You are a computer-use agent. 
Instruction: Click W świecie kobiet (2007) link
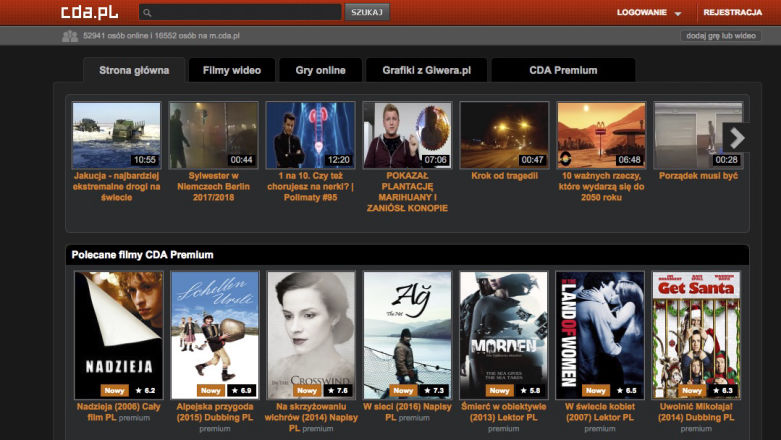pos(600,412)
